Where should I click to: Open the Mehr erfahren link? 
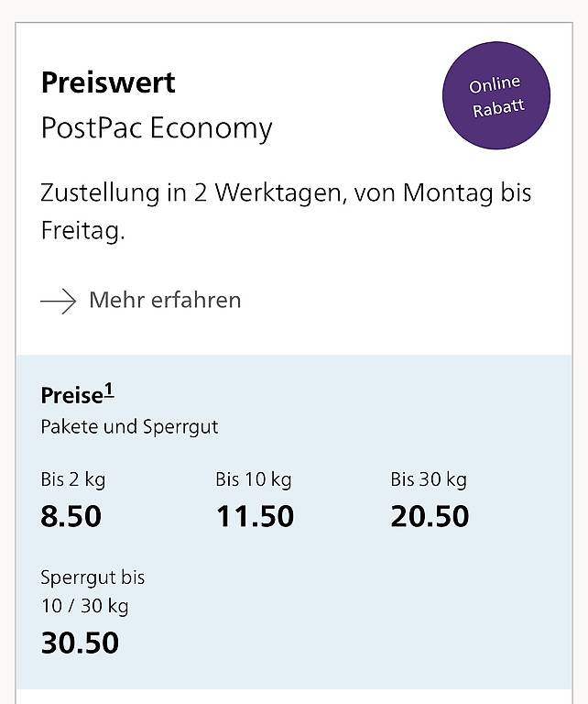(165, 300)
